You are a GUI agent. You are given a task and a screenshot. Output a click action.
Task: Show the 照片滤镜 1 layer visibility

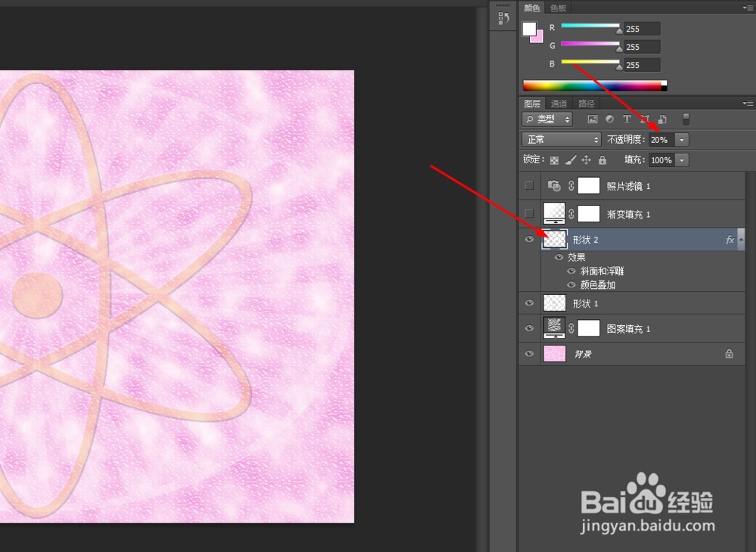point(529,185)
